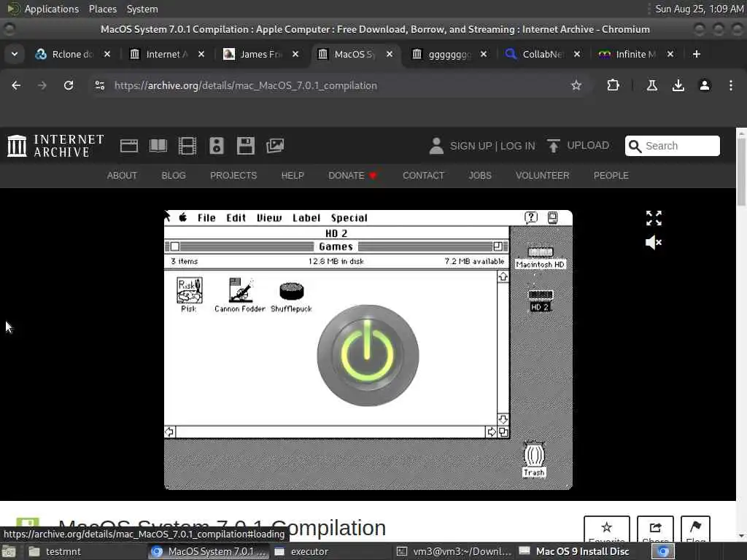
Task: Open the Risk game icon
Action: [x=189, y=295]
